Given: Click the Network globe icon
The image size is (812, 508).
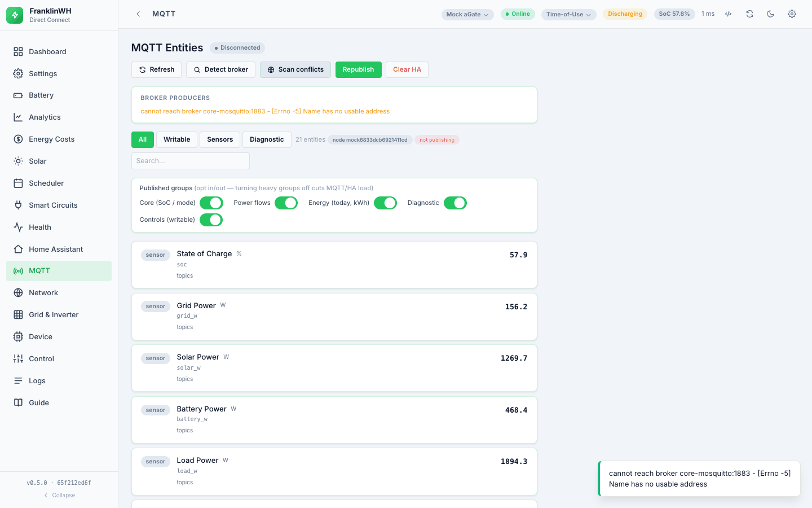Looking at the screenshot, I should (18, 293).
